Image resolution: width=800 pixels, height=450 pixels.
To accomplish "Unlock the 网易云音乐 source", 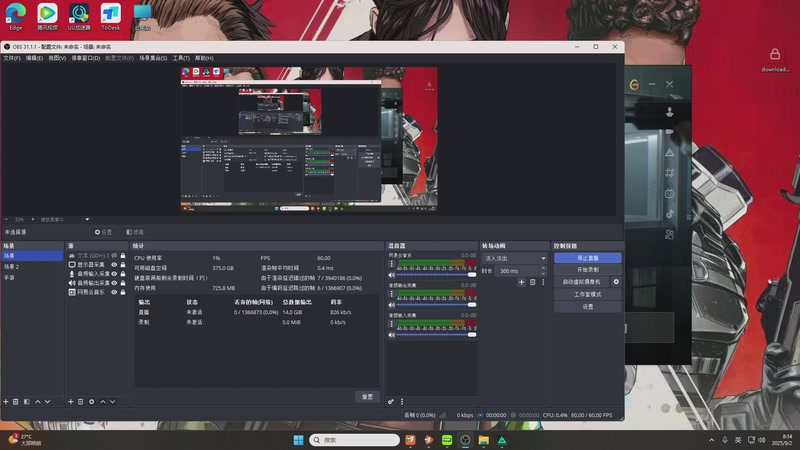I will [123, 292].
